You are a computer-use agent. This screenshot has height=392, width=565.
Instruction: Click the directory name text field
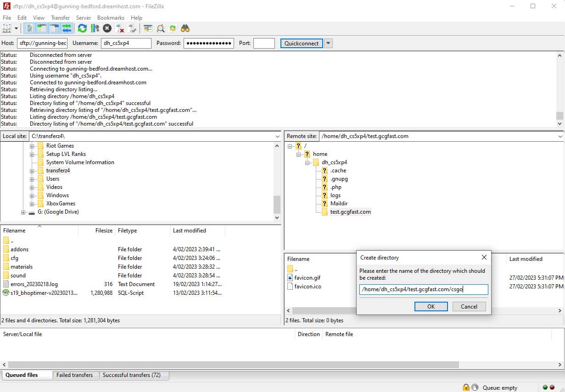tap(424, 289)
